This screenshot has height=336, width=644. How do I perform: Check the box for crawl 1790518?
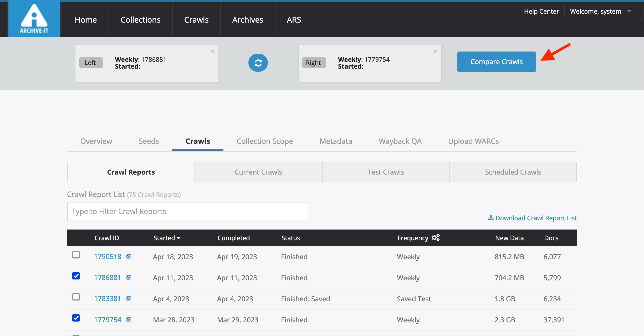tap(76, 255)
